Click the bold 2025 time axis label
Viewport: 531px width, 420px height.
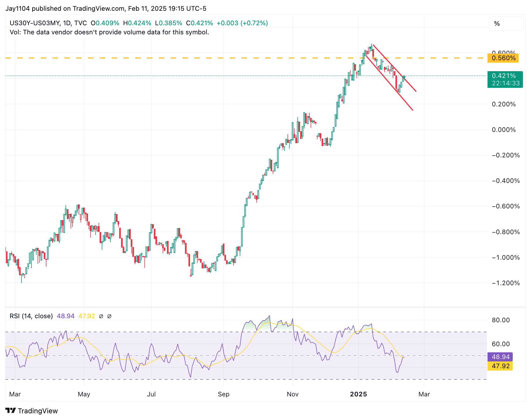(x=358, y=394)
